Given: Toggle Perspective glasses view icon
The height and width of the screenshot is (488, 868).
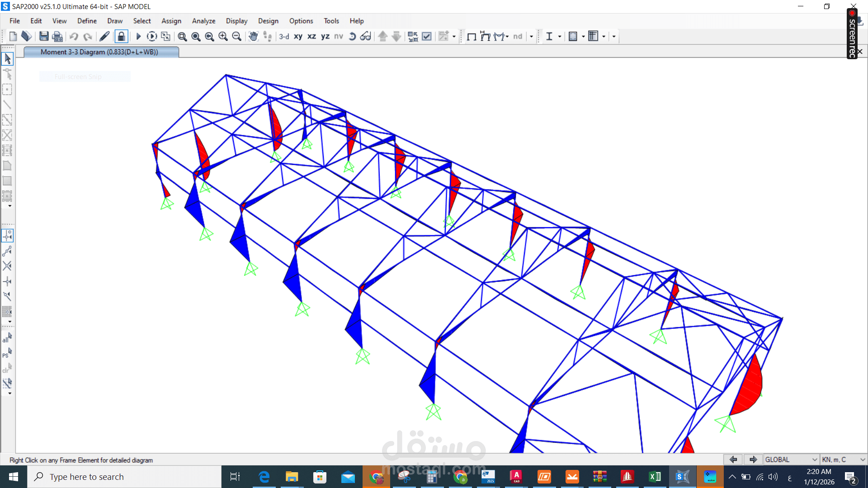Looking at the screenshot, I should (365, 37).
